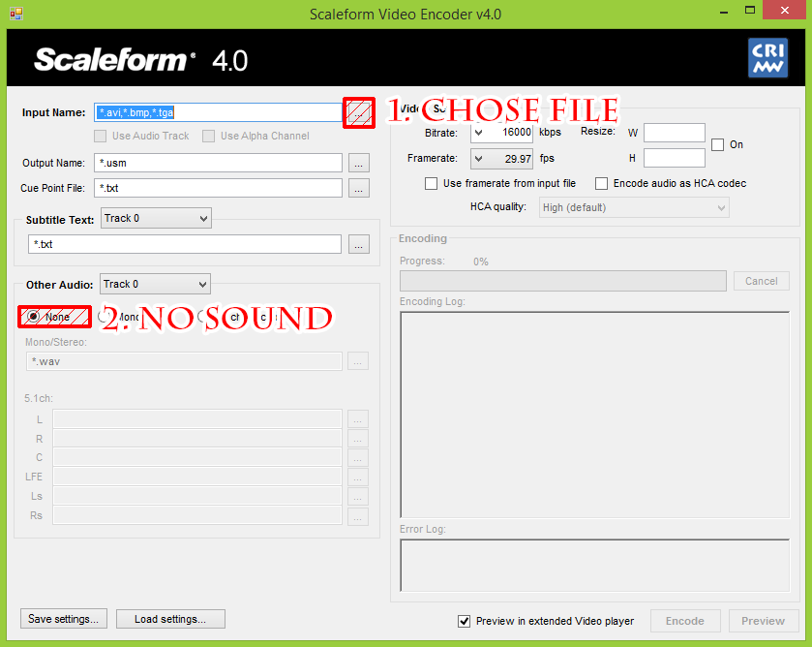Open the Framerate dropdown arrow

pyautogui.click(x=479, y=159)
